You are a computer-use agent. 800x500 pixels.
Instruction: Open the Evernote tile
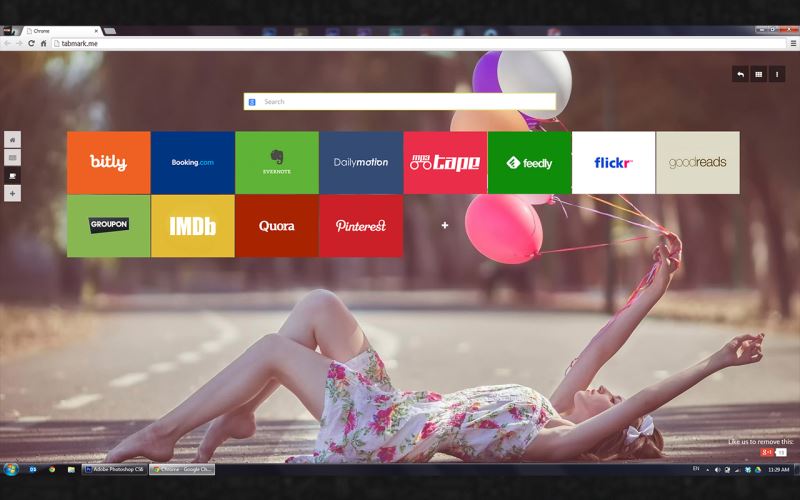click(277, 162)
